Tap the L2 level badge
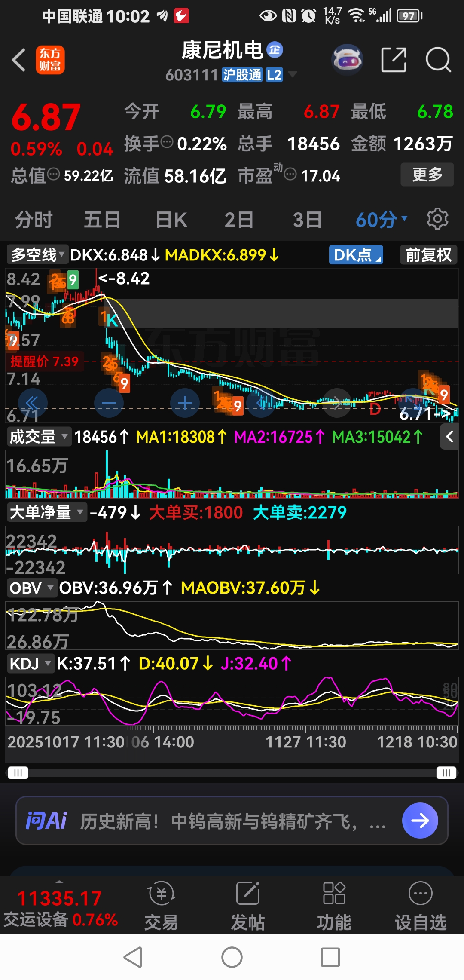The width and height of the screenshot is (464, 980). point(274,75)
